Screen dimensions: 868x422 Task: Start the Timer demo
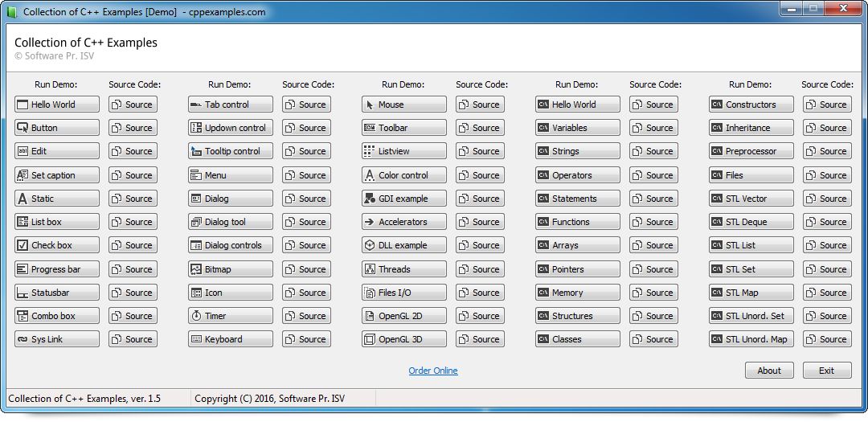(231, 316)
